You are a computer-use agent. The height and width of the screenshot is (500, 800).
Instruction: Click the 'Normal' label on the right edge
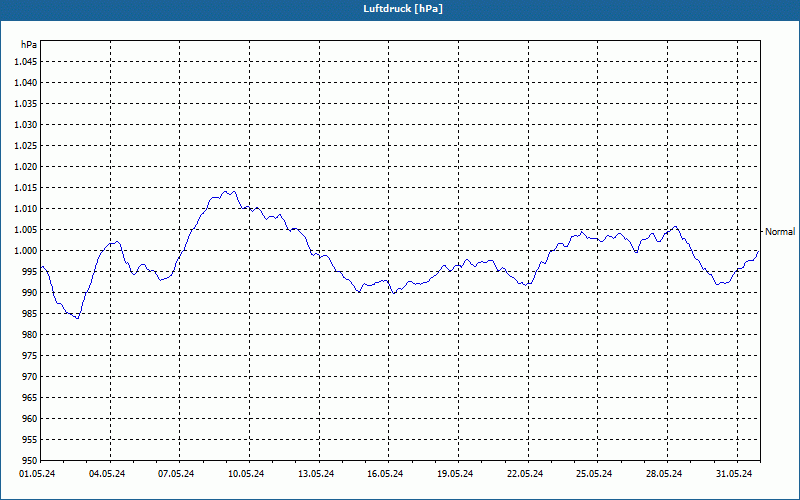pos(780,232)
